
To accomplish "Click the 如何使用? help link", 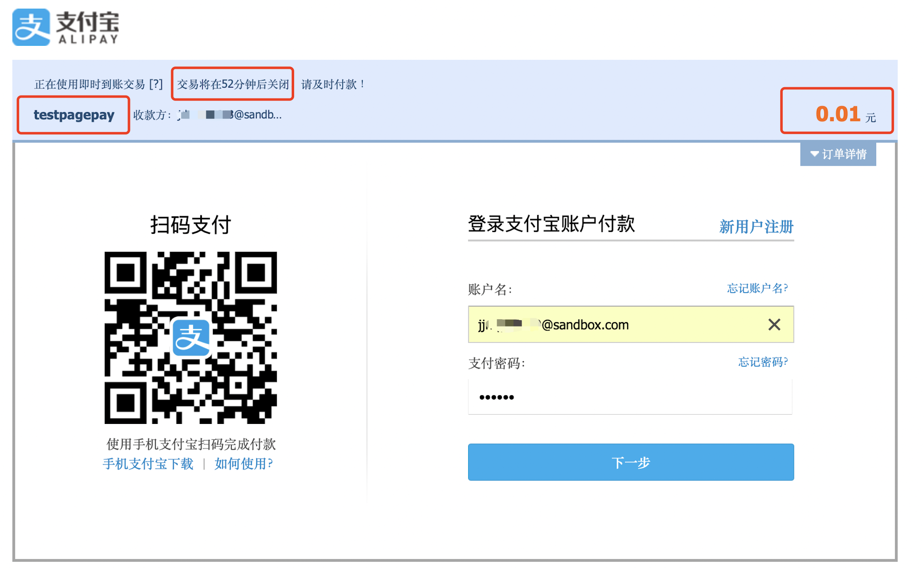I will tap(243, 464).
